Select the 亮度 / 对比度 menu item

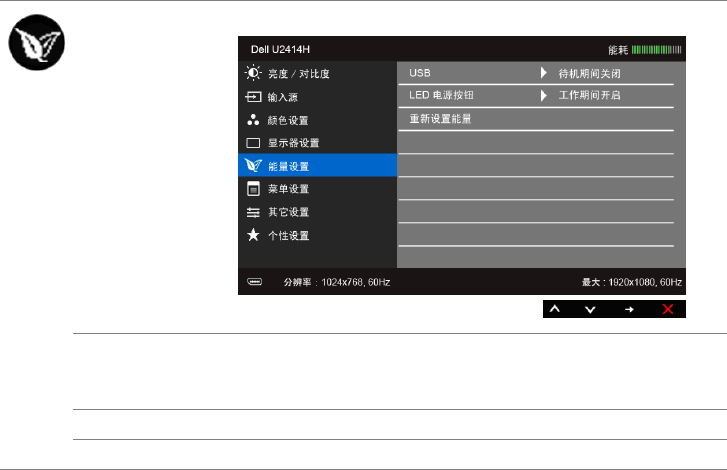(318, 73)
